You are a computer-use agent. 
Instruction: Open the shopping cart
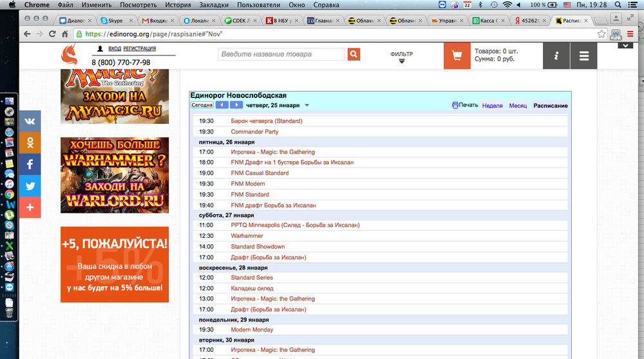[x=457, y=56]
